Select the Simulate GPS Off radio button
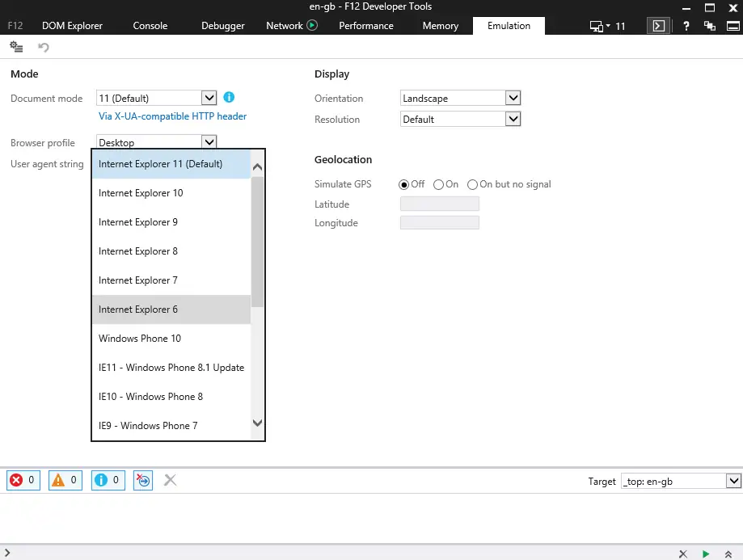This screenshot has width=743, height=560. point(403,184)
